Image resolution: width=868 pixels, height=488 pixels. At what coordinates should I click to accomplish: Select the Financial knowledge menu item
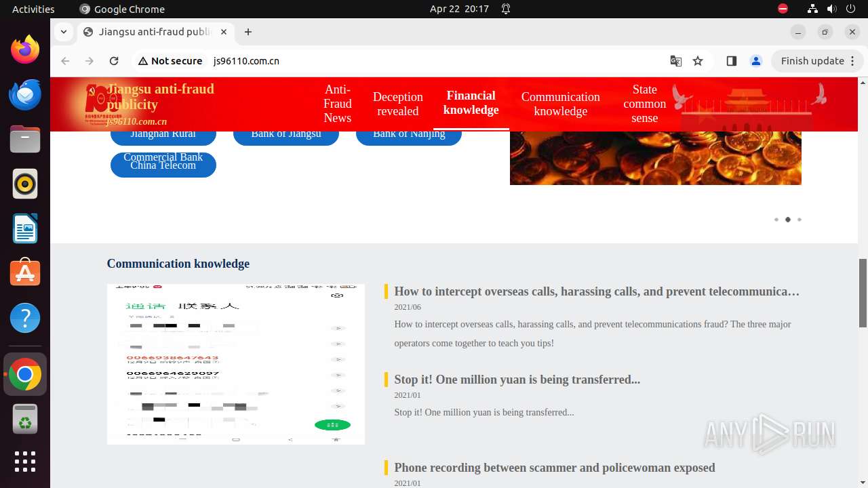click(x=471, y=103)
